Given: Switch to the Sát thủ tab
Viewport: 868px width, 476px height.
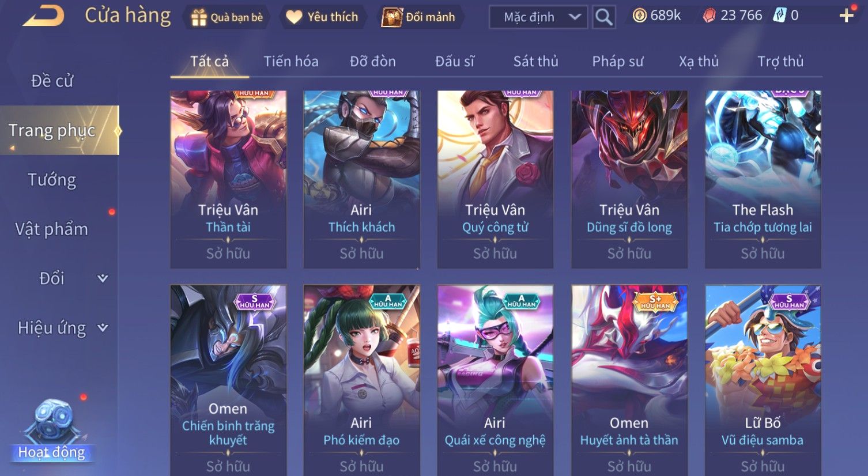Looking at the screenshot, I should [x=535, y=61].
